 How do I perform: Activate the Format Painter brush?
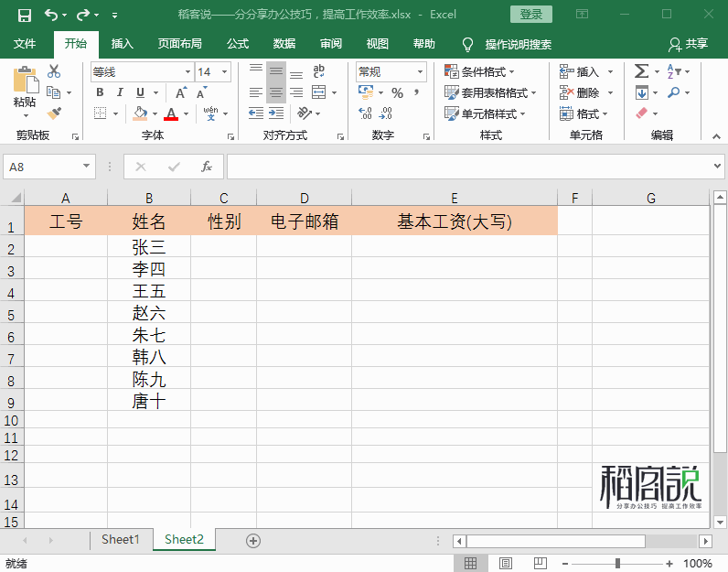(x=54, y=113)
